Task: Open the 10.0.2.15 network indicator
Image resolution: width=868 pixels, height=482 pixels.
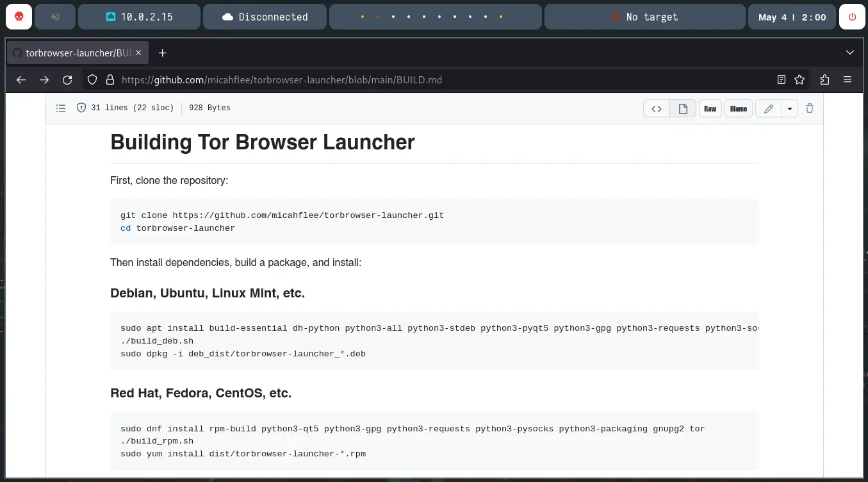Action: (139, 17)
